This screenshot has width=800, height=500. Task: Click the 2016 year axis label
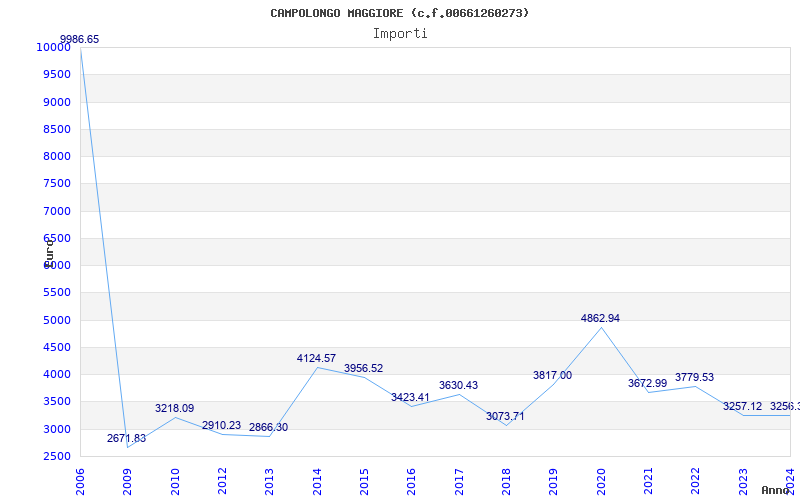click(412, 482)
